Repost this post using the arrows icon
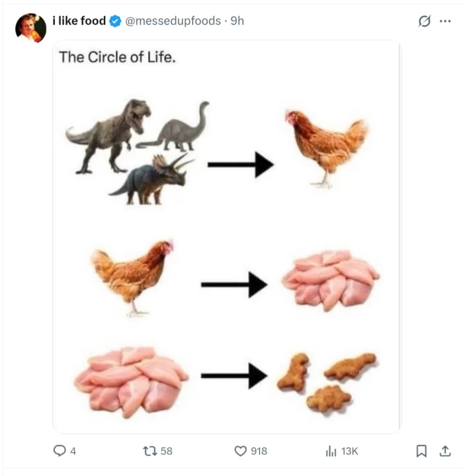Viewport: 463px width, 476px height. [x=149, y=451]
